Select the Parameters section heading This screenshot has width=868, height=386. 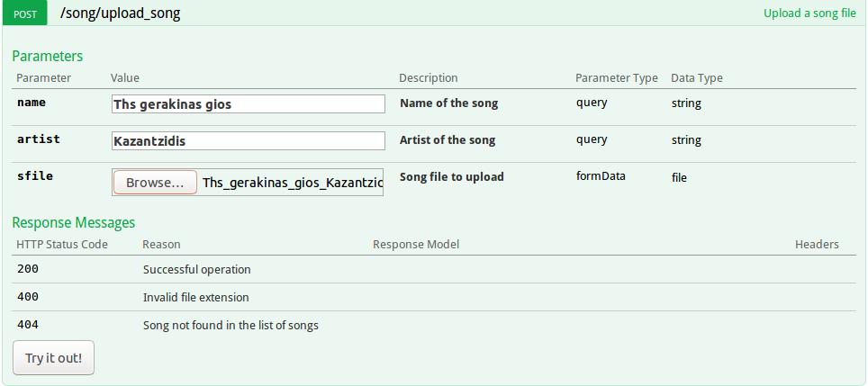pos(48,56)
